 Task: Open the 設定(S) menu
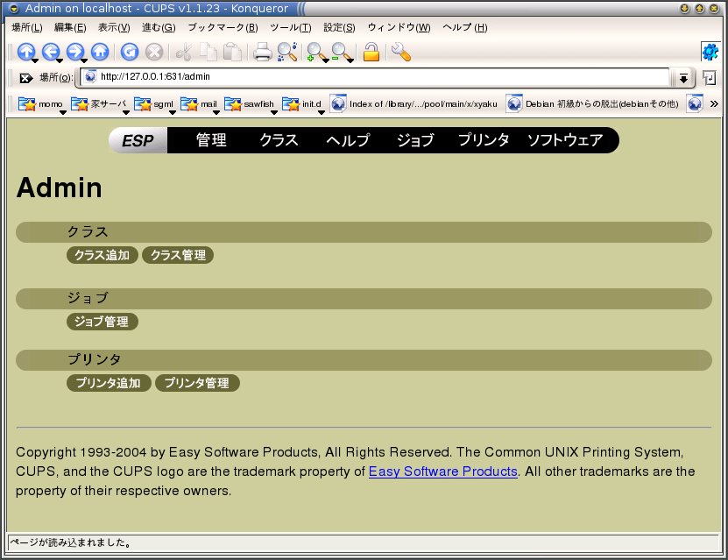[339, 27]
